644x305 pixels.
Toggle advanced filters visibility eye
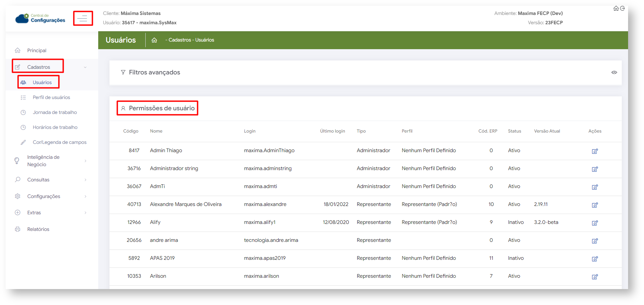coord(614,72)
